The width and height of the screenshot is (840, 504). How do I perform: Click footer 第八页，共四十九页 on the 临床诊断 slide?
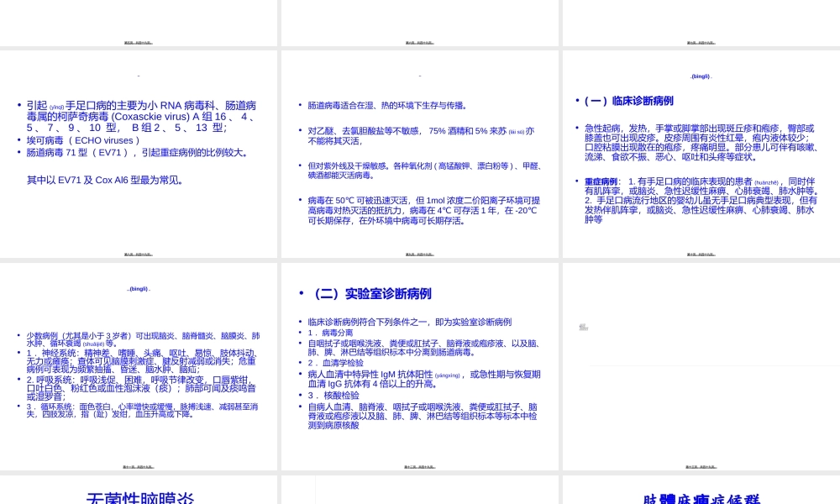click(x=700, y=253)
